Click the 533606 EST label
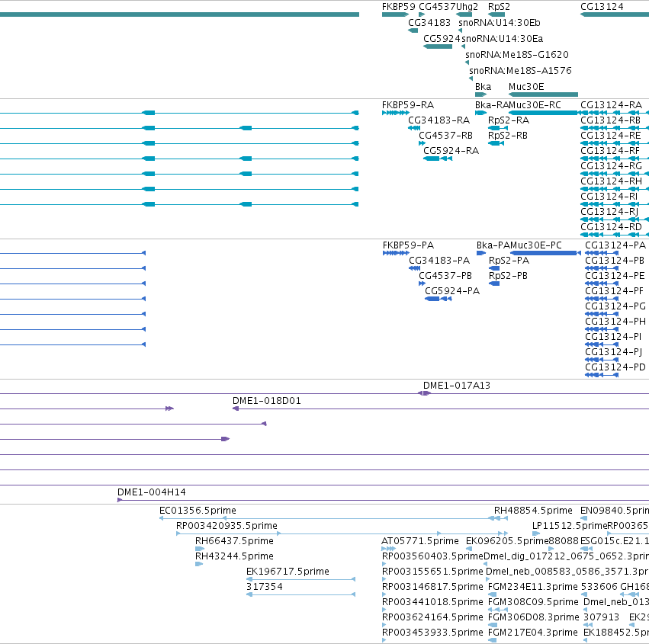 click(599, 587)
